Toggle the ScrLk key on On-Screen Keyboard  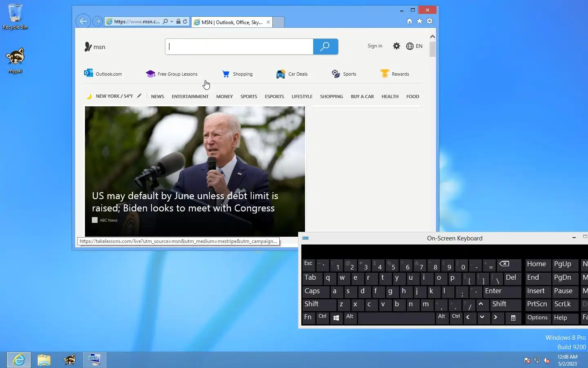point(566,304)
